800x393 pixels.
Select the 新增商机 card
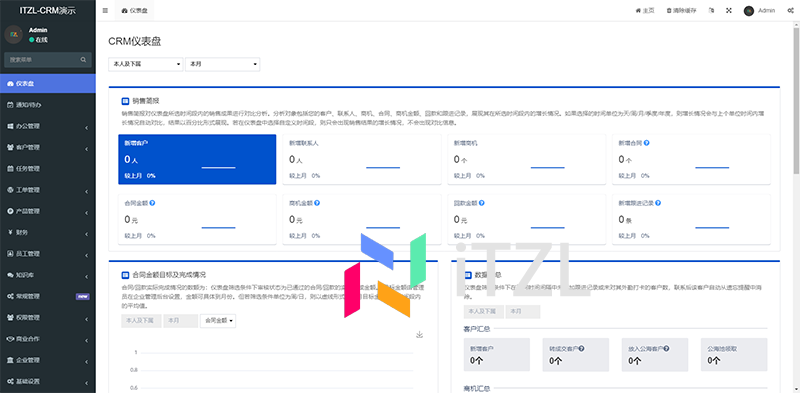527,159
